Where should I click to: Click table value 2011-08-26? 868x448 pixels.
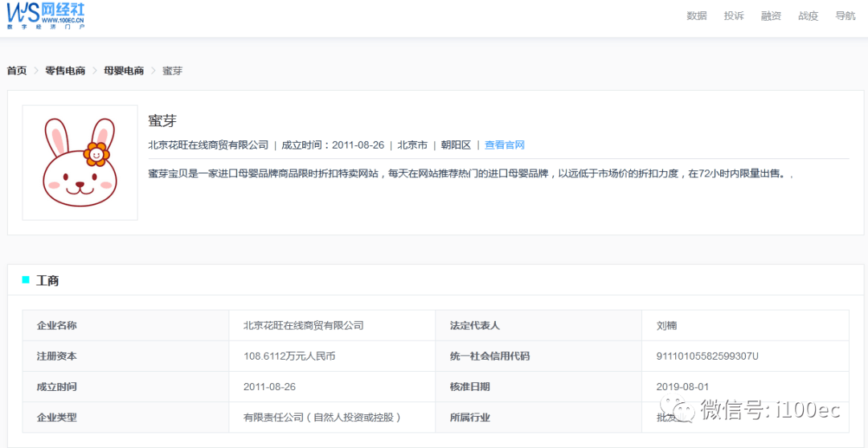tap(269, 387)
